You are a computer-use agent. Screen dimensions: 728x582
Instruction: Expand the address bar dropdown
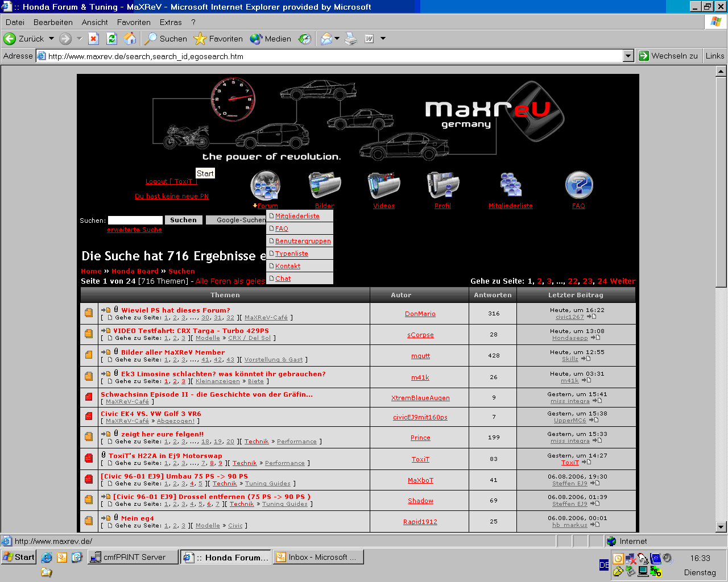[x=628, y=56]
